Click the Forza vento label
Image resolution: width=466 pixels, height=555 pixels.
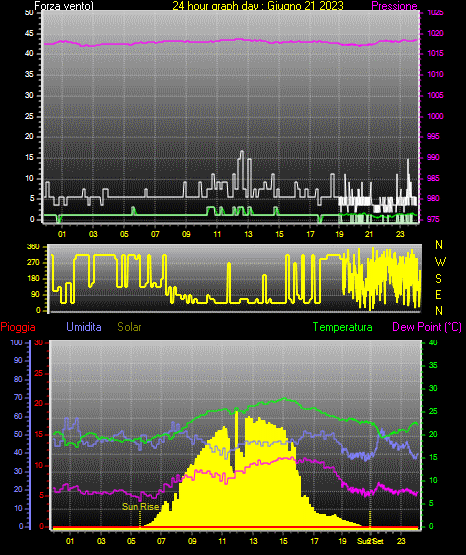pos(64,6)
